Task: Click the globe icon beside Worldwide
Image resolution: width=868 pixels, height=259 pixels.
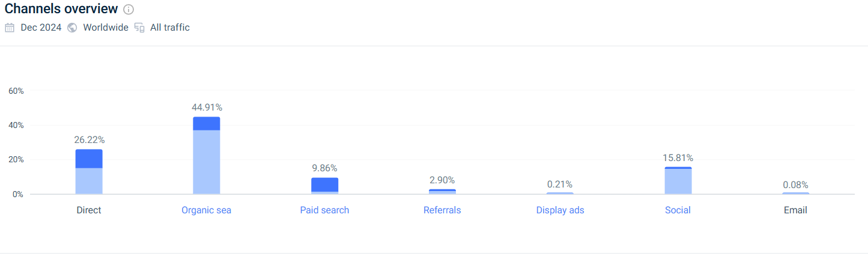Action: (x=72, y=28)
